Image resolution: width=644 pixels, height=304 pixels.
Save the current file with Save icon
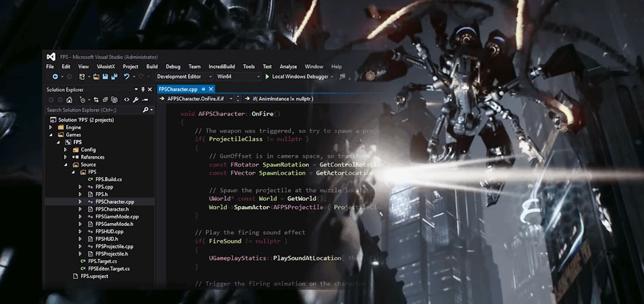click(105, 76)
